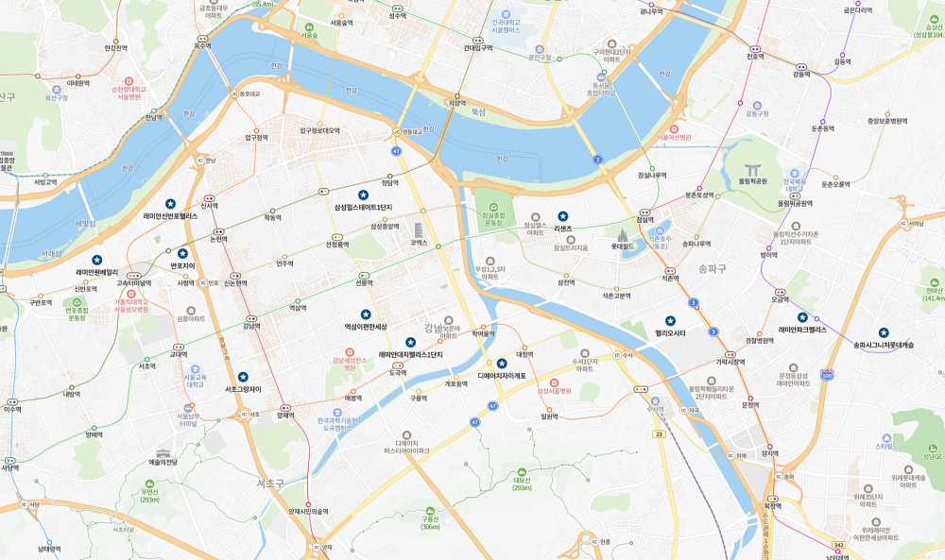Viewport: 945px width, 560px height.
Task: Click the 대모산 mountain icon
Action: pos(522,472)
